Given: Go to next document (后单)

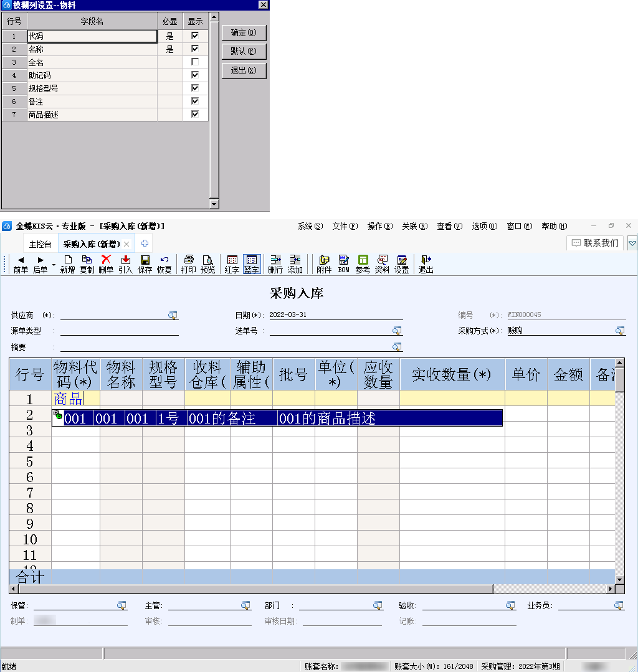Looking at the screenshot, I should tap(40, 264).
